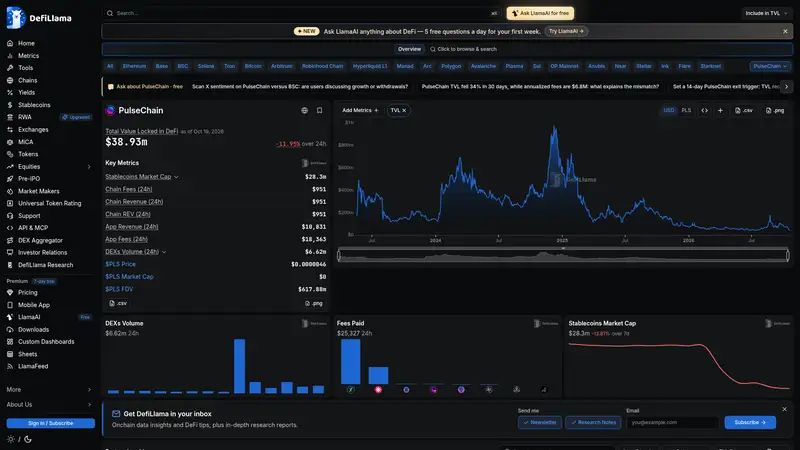The height and width of the screenshot is (450, 800).
Task: Advance the question carousel right arrow
Action: pyautogui.click(x=786, y=87)
